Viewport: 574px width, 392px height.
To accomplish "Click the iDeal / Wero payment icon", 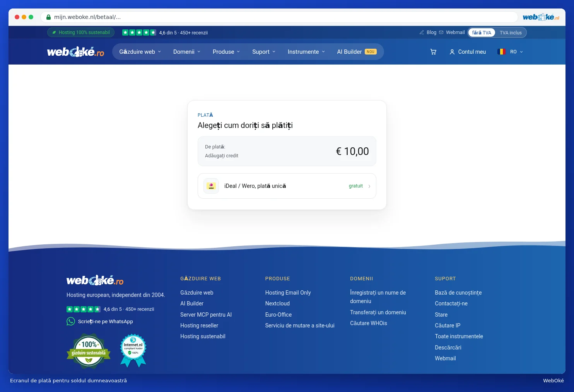I will pyautogui.click(x=211, y=186).
